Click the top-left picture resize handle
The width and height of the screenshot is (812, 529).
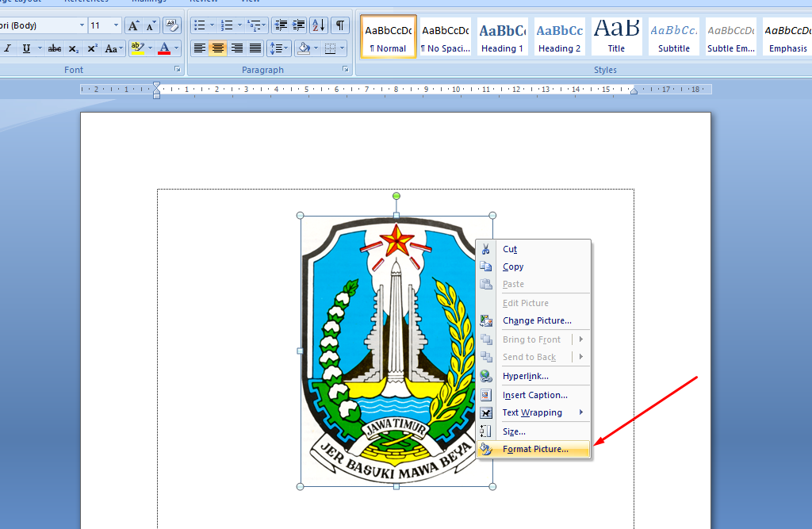300,216
